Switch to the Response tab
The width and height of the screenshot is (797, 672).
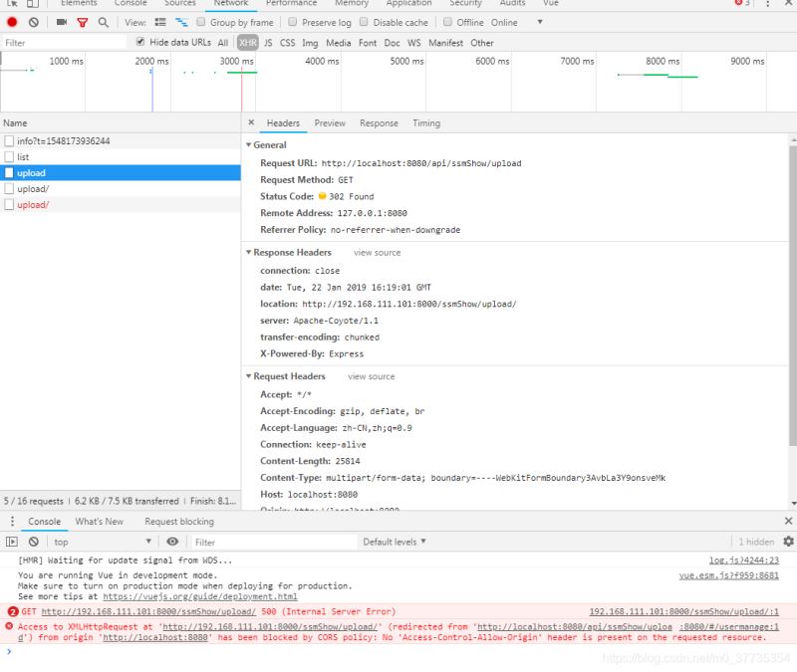tap(379, 123)
